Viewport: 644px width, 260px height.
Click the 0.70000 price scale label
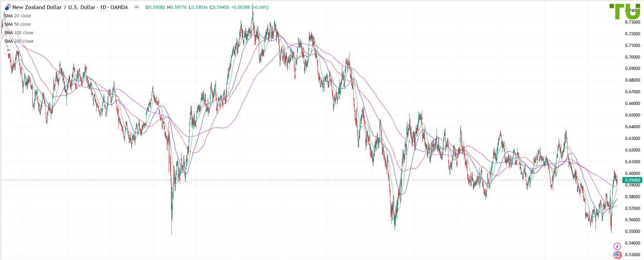pos(633,57)
